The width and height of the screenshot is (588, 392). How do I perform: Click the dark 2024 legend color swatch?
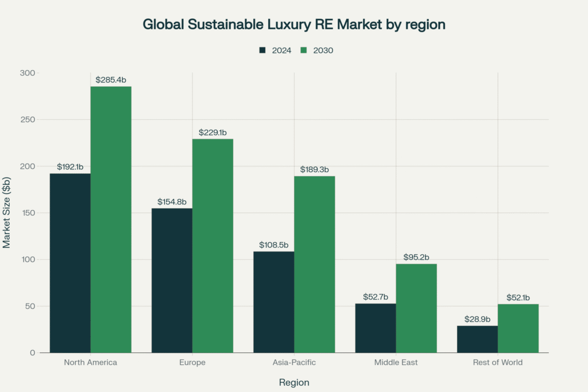coord(262,51)
